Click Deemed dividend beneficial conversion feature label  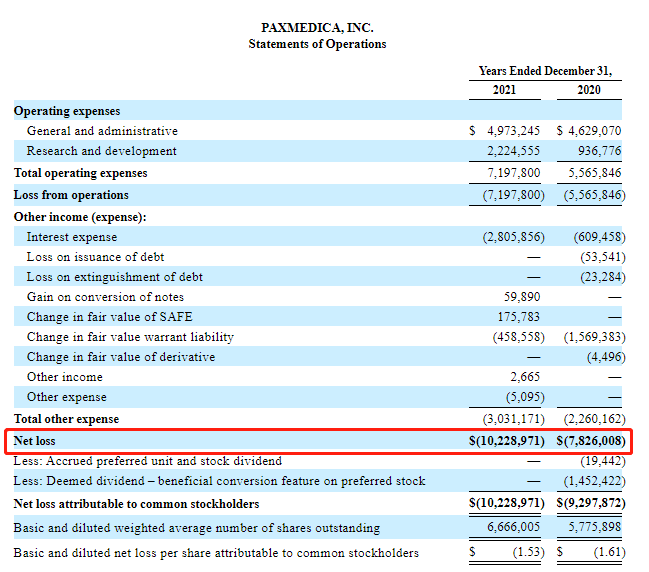(219, 481)
